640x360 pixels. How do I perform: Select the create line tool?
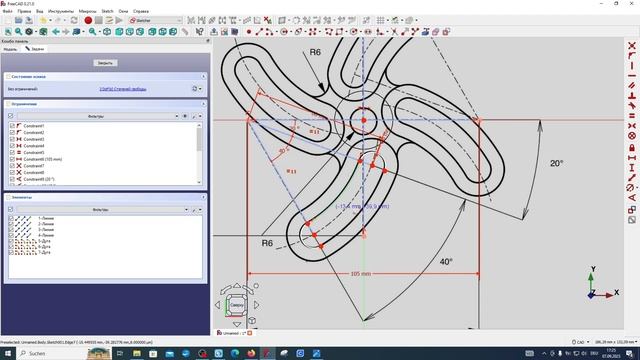pos(259,31)
